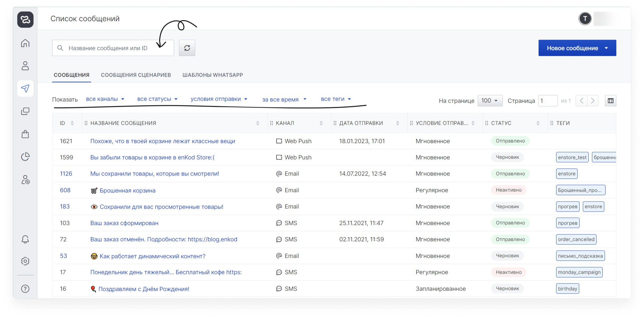Switch to Сообщения tab
The width and height of the screenshot is (644, 318).
[x=72, y=75]
